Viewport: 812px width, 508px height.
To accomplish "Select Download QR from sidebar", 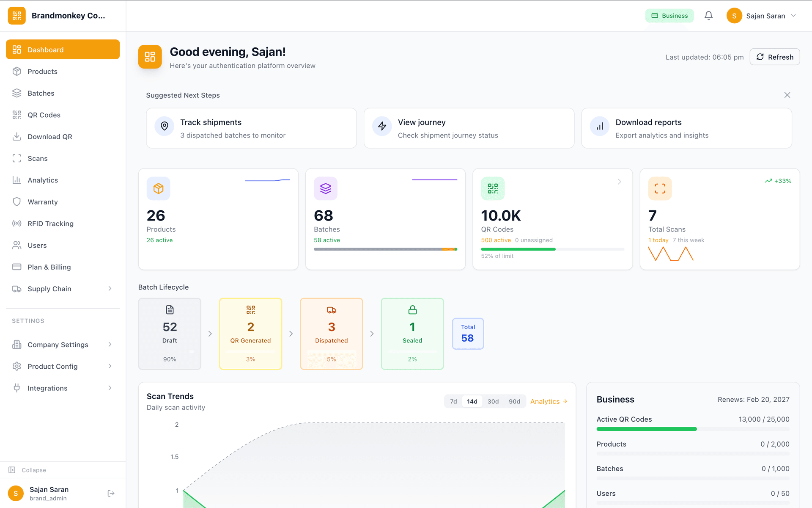I will pyautogui.click(x=49, y=136).
